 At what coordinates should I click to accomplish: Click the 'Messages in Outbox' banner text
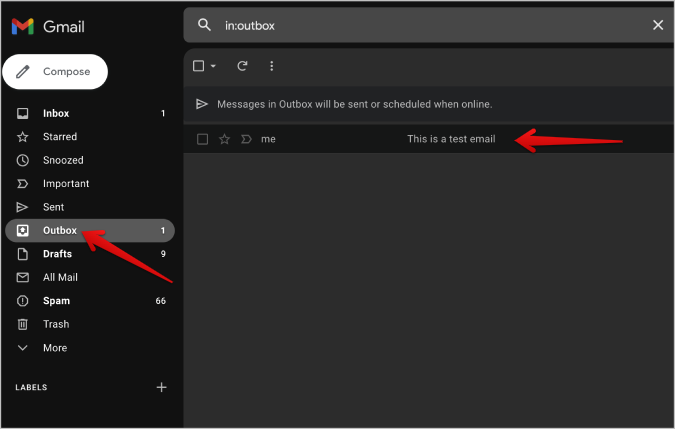pyautogui.click(x=355, y=104)
